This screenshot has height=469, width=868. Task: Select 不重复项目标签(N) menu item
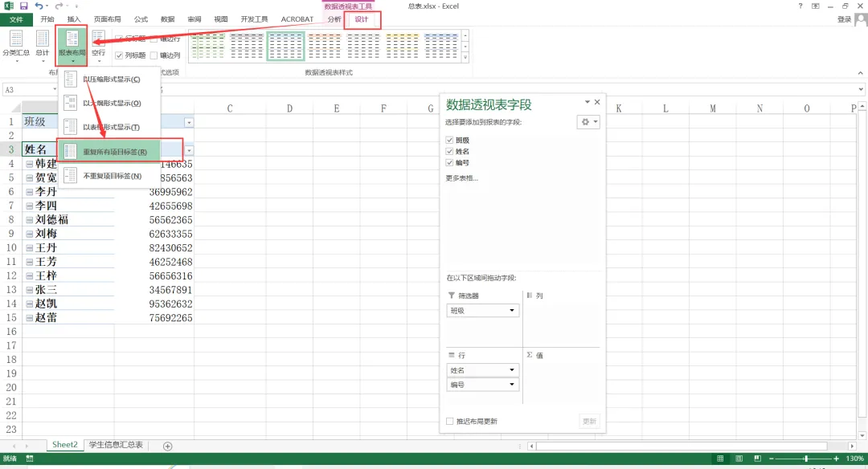pyautogui.click(x=109, y=176)
